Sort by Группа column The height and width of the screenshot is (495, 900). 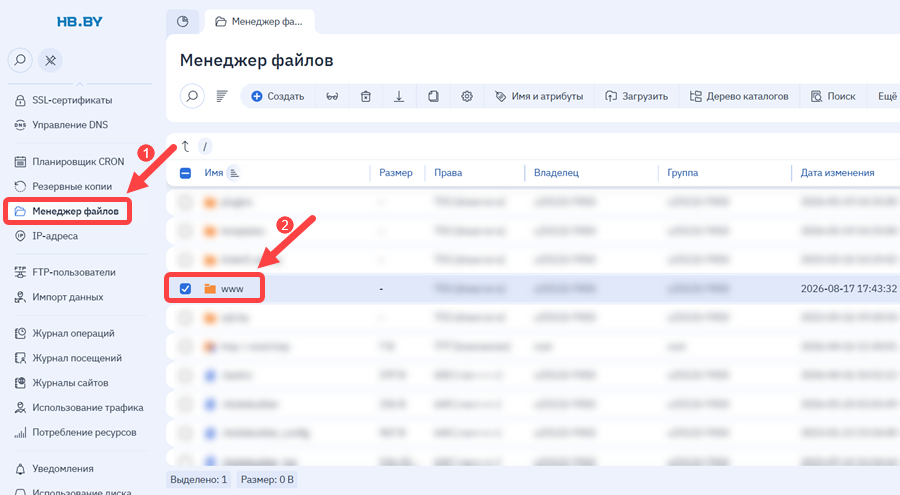[x=682, y=172]
